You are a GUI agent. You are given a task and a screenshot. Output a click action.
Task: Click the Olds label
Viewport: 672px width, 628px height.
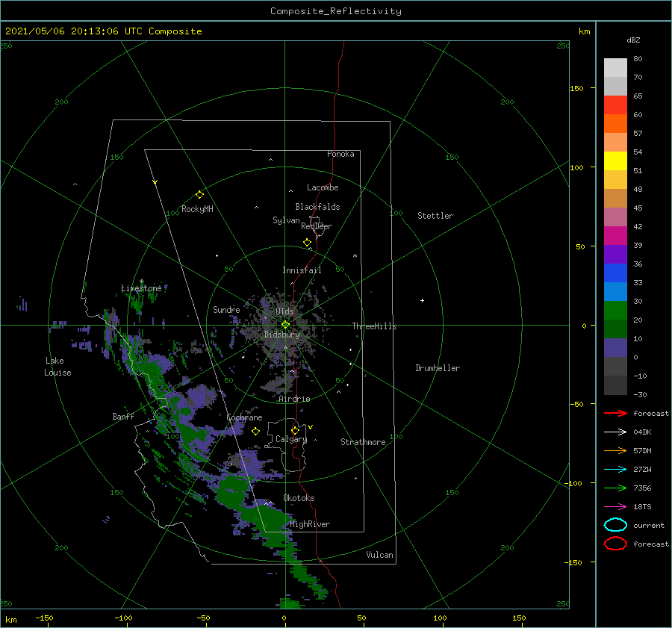(x=284, y=311)
